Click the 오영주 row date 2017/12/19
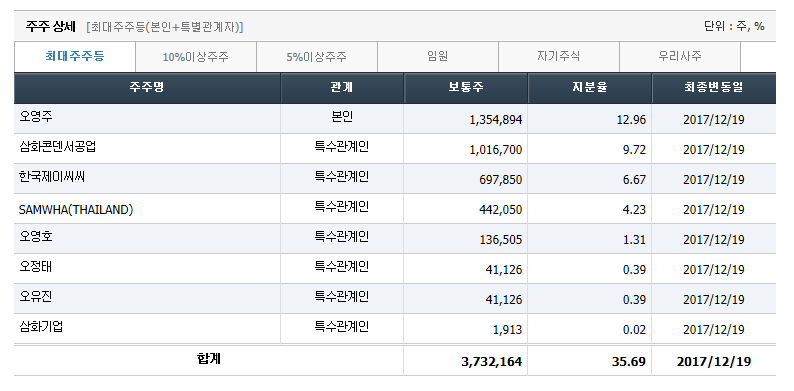The height and width of the screenshot is (391, 794). tap(713, 120)
